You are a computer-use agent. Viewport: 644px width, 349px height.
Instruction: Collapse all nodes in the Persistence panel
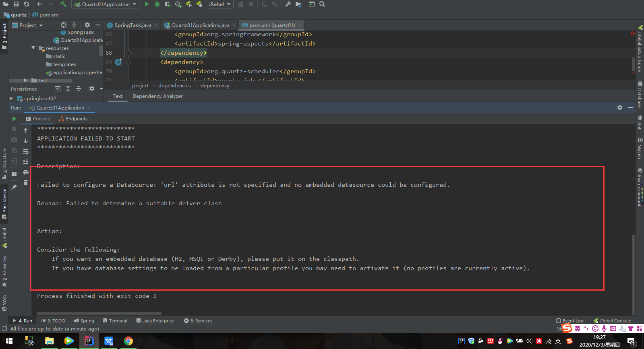click(79, 89)
